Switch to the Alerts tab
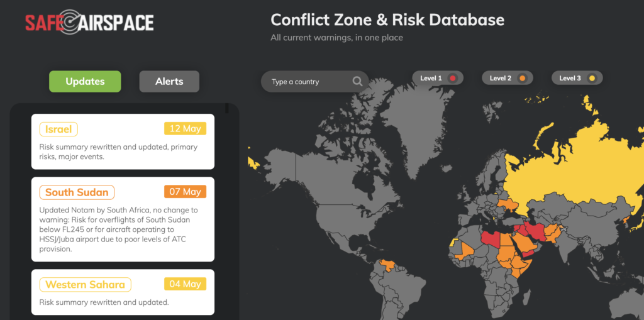644x320 pixels. tap(169, 81)
